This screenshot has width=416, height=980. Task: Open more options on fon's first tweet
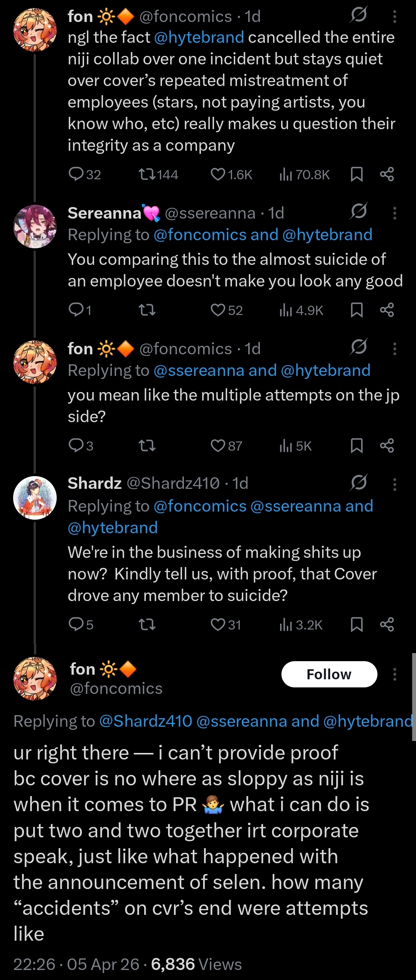pyautogui.click(x=394, y=17)
